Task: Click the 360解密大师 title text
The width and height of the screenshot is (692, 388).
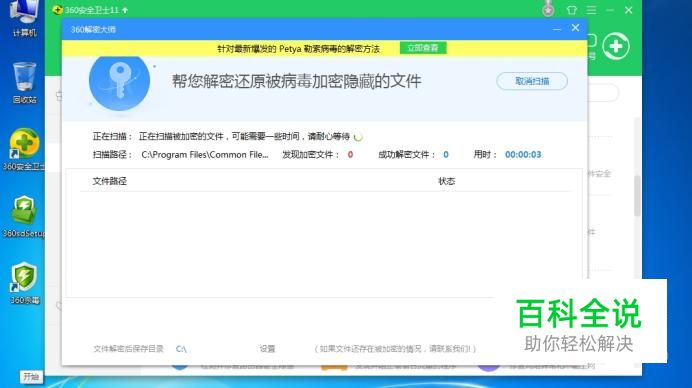Action: [x=93, y=30]
